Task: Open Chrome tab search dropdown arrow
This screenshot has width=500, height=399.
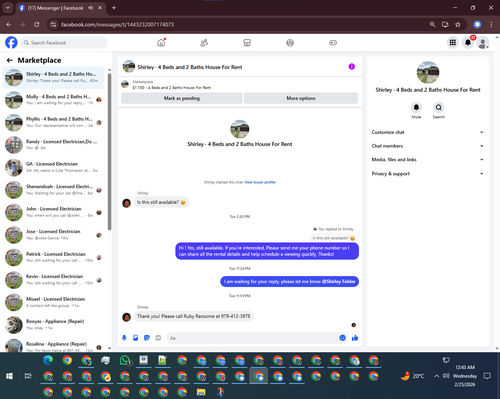Action: click(7, 8)
